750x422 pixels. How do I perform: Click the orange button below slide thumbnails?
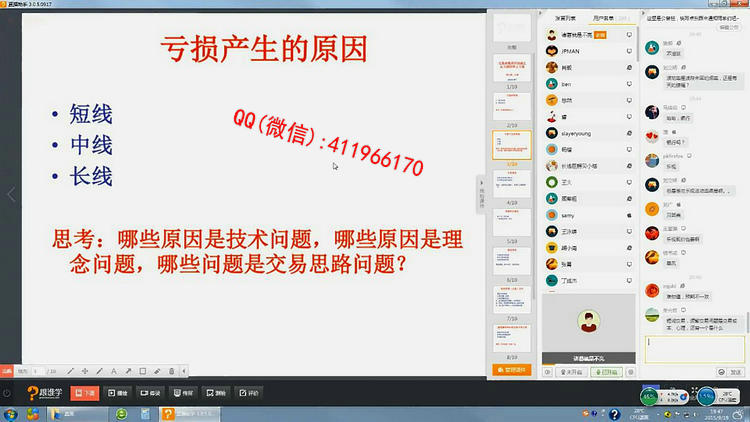[x=512, y=370]
